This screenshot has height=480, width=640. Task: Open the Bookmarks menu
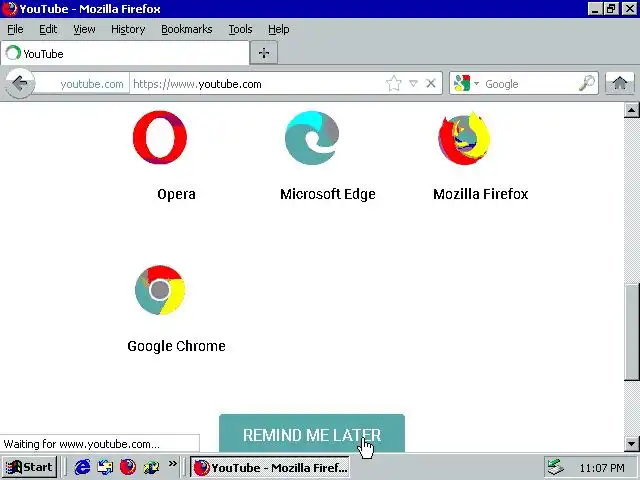187,29
